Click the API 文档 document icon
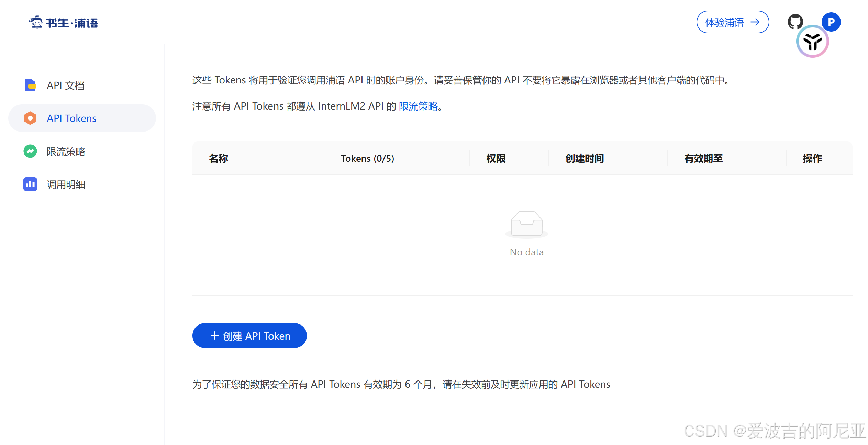The width and height of the screenshot is (868, 445). (x=30, y=85)
